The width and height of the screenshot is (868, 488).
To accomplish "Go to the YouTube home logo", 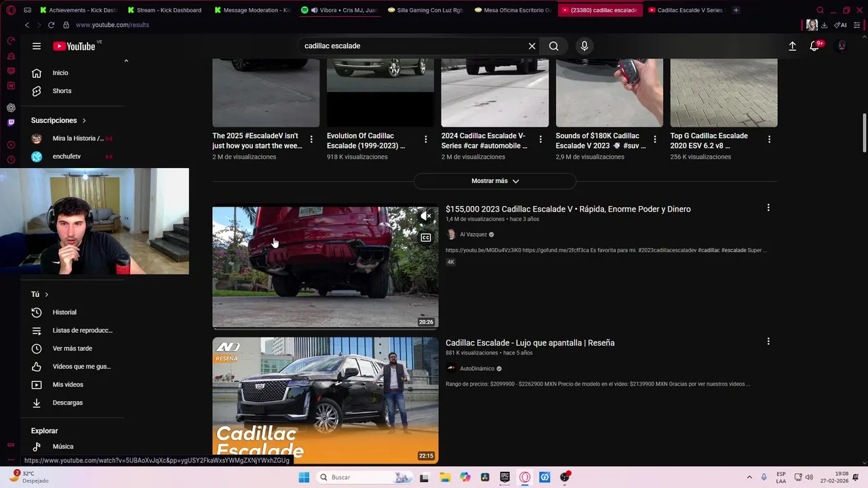I will click(74, 46).
